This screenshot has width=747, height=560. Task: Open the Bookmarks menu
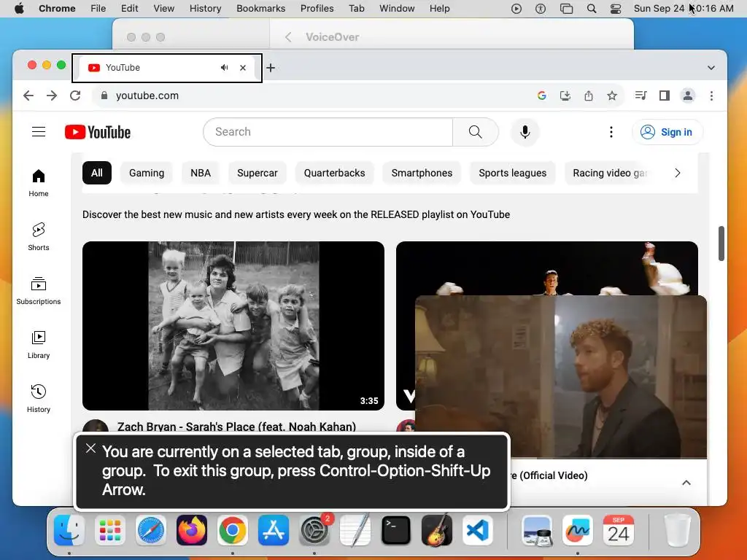(260, 9)
